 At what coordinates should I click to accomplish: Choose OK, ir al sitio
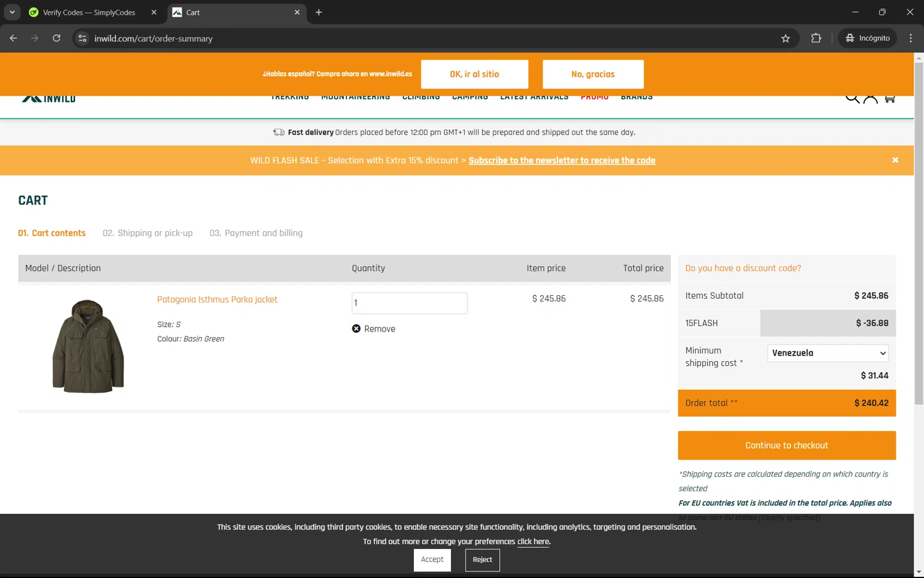tap(474, 74)
